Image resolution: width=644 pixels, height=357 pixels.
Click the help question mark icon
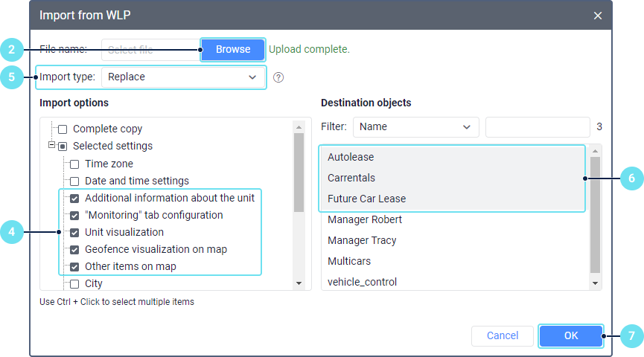[x=278, y=77]
